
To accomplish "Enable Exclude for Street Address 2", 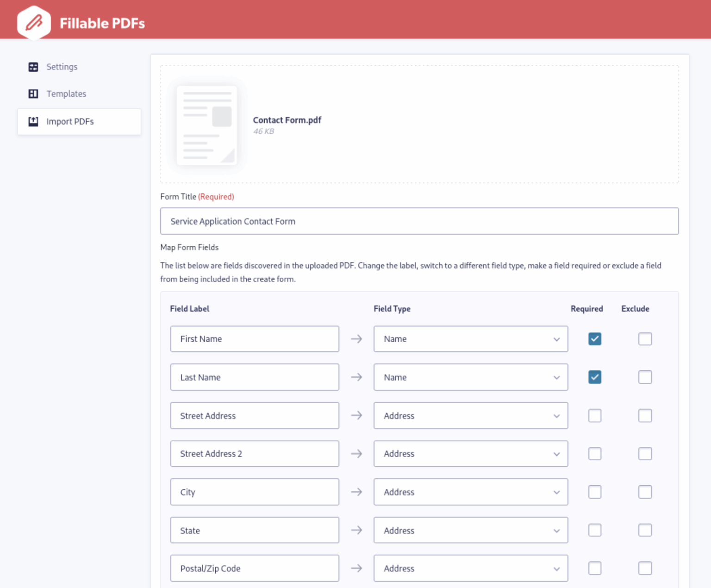I will pos(645,454).
